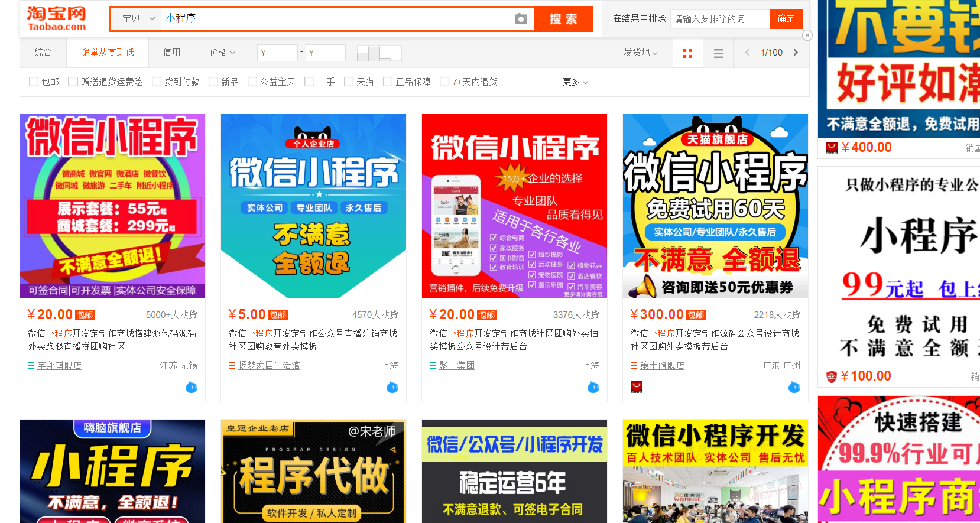The height and width of the screenshot is (523, 980).
Task: Click the 搜索 search button
Action: (x=563, y=19)
